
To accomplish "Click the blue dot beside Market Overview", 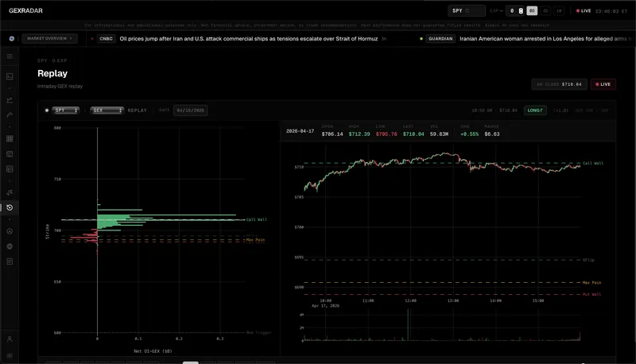I will (x=12, y=38).
